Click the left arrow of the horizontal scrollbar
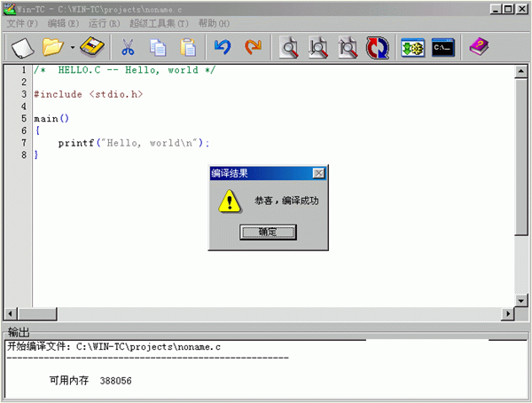 (10, 313)
